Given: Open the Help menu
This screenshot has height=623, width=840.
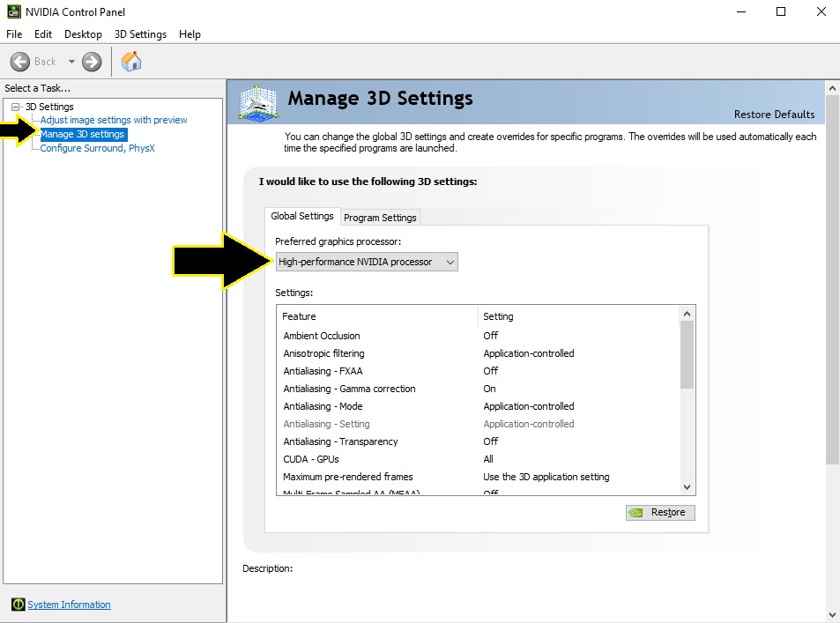Looking at the screenshot, I should [190, 34].
